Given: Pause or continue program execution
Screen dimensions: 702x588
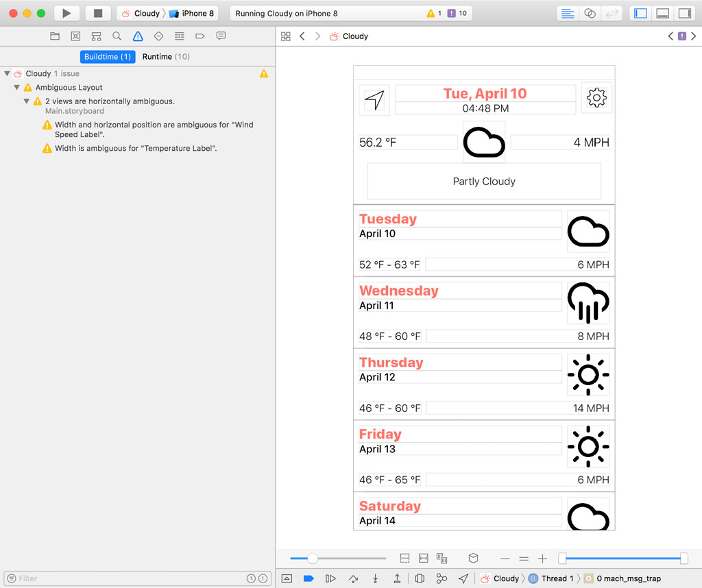Looking at the screenshot, I should click(x=330, y=578).
